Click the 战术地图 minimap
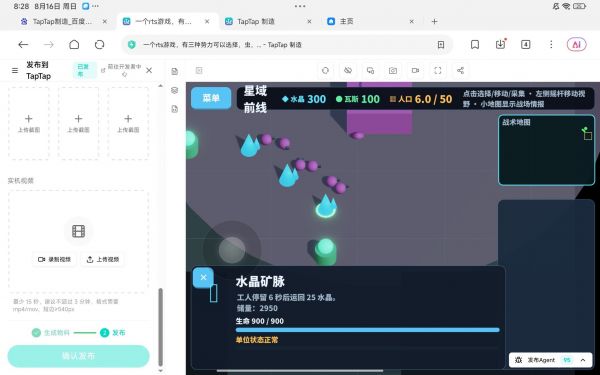Viewport: 600px width, 375px height. pos(546,150)
